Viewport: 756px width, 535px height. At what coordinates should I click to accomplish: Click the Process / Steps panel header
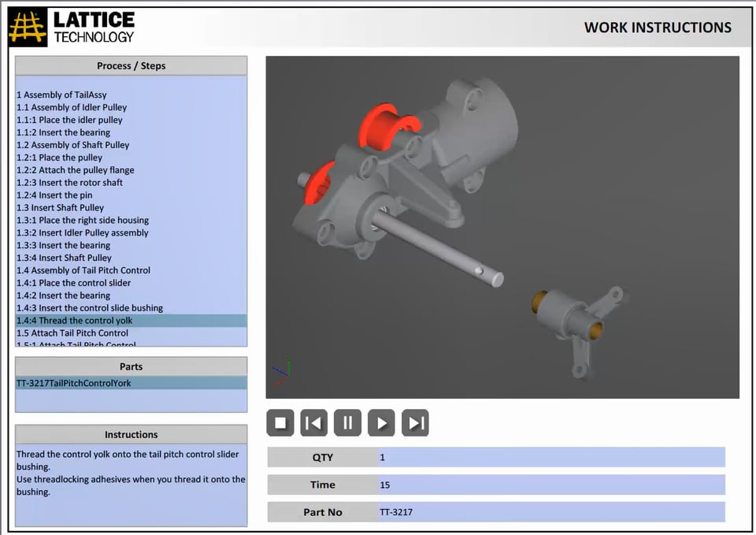[x=131, y=65]
